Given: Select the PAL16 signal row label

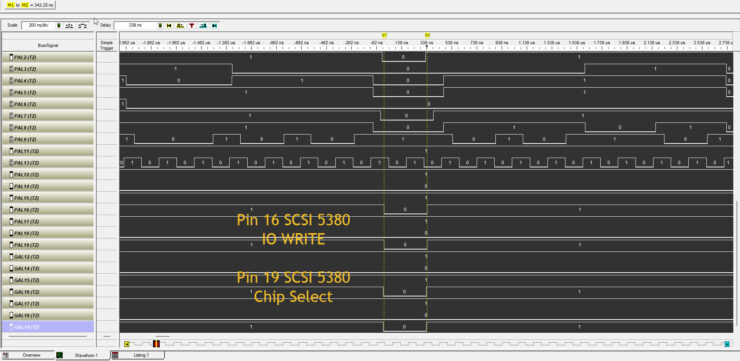Looking at the screenshot, I should point(48,210).
